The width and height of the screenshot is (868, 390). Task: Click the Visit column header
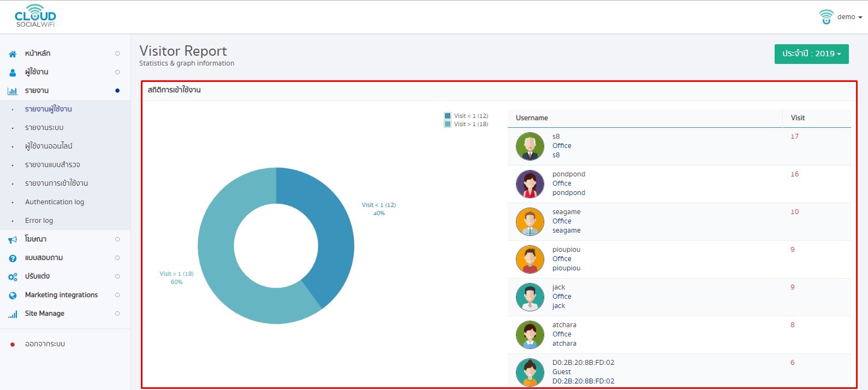click(x=798, y=118)
